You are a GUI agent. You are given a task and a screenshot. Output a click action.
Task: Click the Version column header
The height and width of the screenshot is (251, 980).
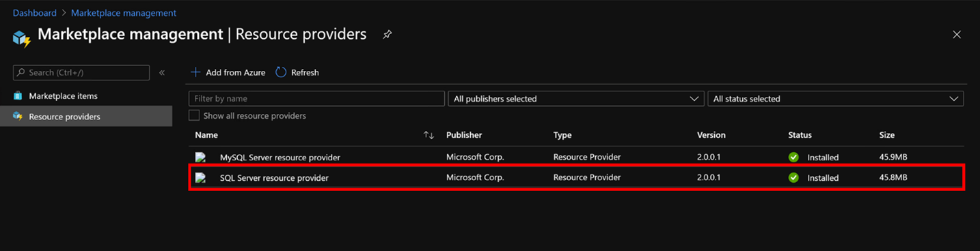pyautogui.click(x=711, y=135)
